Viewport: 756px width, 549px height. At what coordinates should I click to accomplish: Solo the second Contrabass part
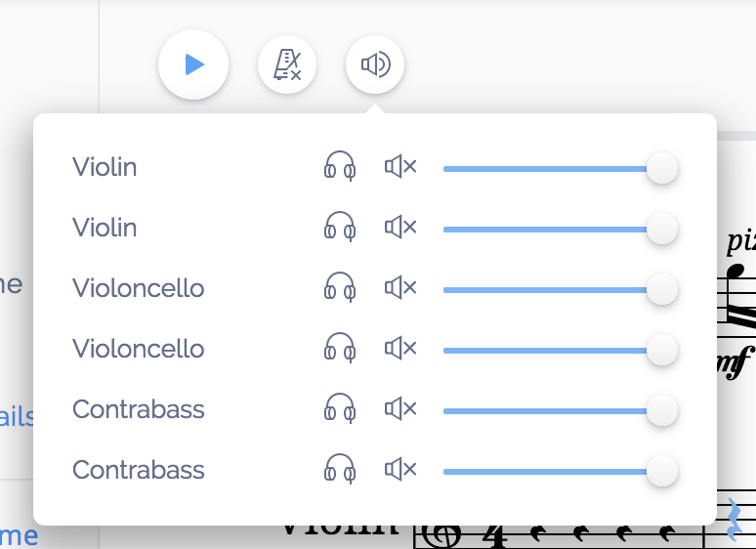(x=340, y=469)
